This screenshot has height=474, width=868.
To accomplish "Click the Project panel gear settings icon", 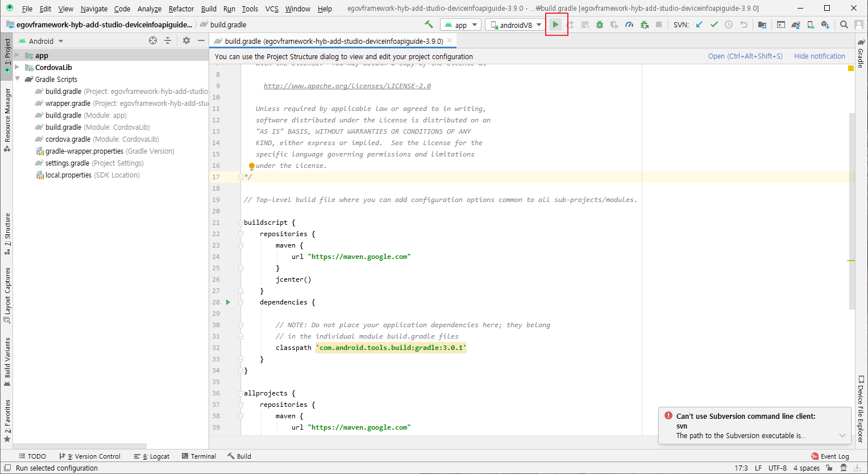I will [x=186, y=40].
